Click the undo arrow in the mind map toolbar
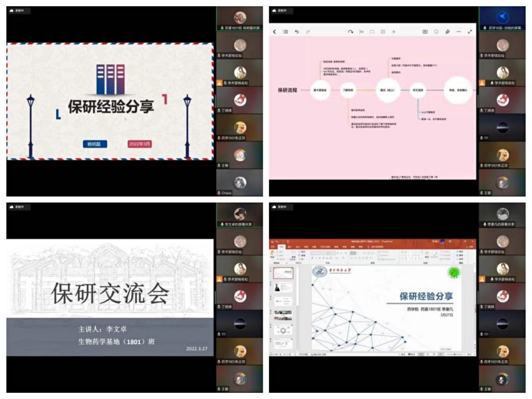This screenshot has width=532, height=399. pos(297,32)
